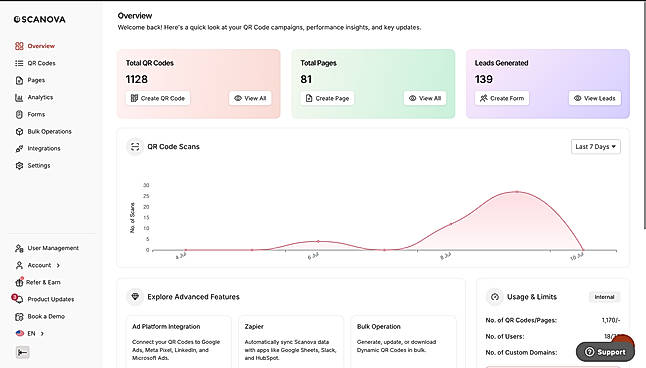Click the Total Pages value 81
Screen dimensions: 646x368
tap(306, 79)
